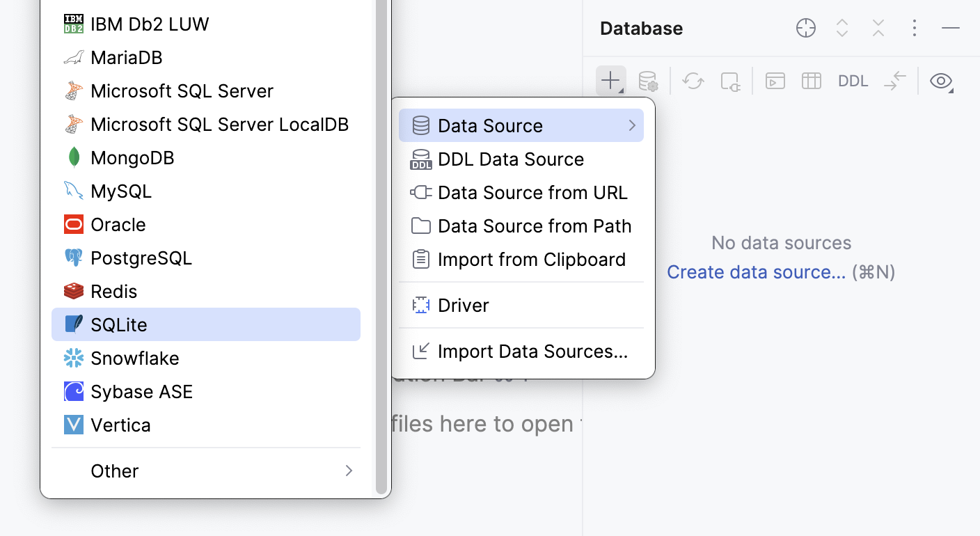The width and height of the screenshot is (980, 536).
Task: Expand the Other database drivers submenu
Action: [206, 471]
